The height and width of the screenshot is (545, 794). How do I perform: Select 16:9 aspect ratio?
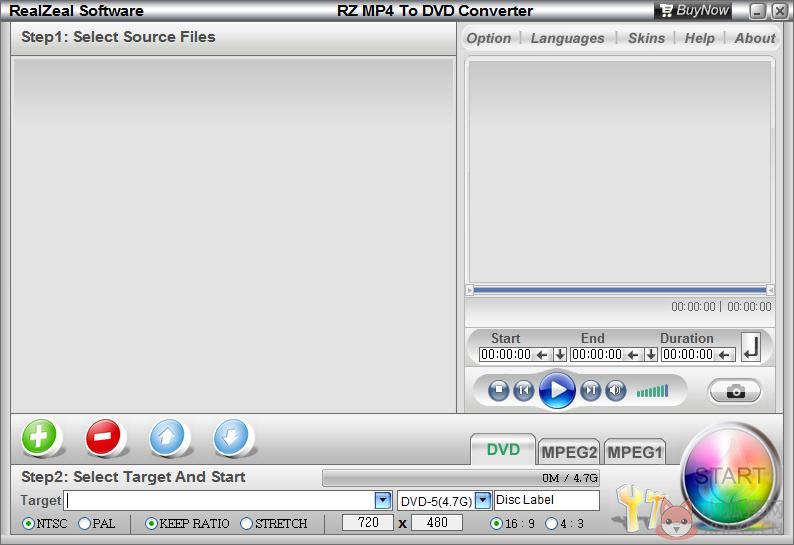point(513,523)
